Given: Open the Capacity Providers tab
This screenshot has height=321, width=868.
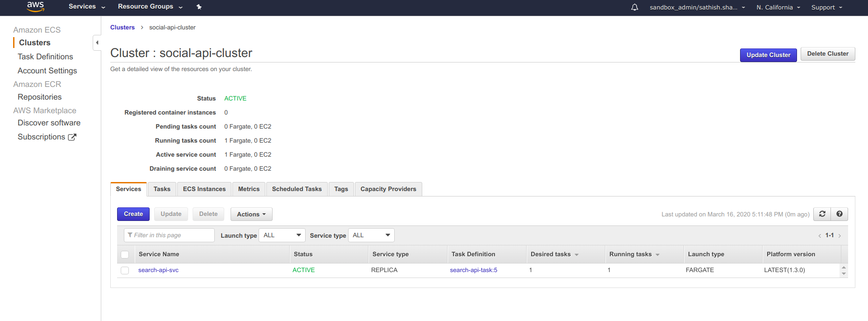Looking at the screenshot, I should [388, 189].
